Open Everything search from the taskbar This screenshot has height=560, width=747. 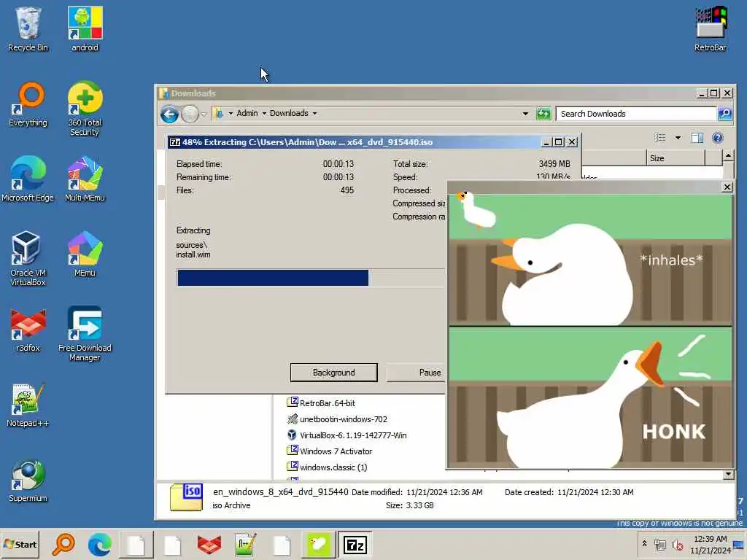pos(64,545)
